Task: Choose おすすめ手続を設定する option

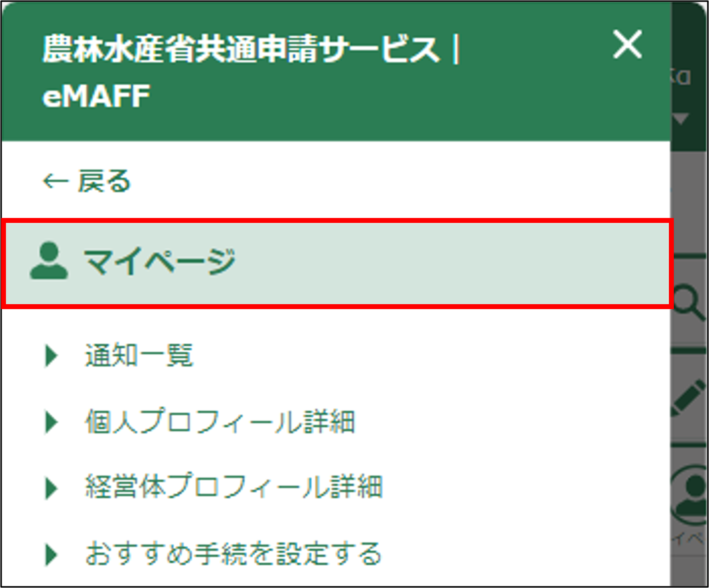Action: tap(233, 554)
